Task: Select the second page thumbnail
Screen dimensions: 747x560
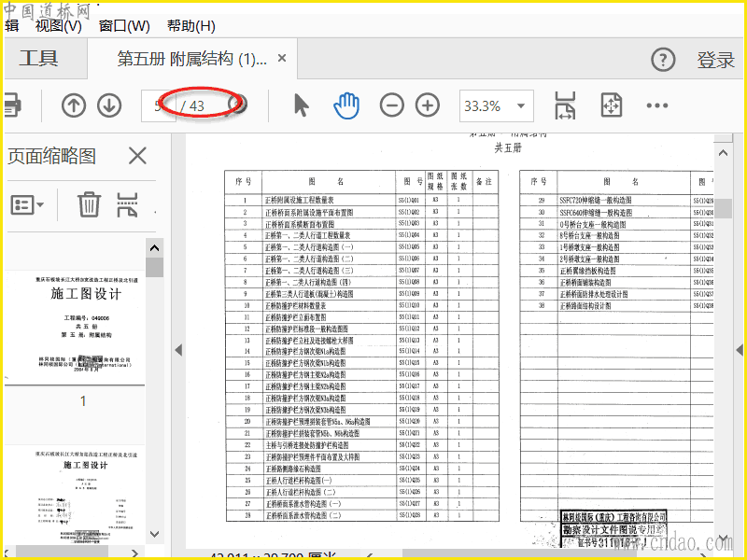Action: (x=75, y=496)
